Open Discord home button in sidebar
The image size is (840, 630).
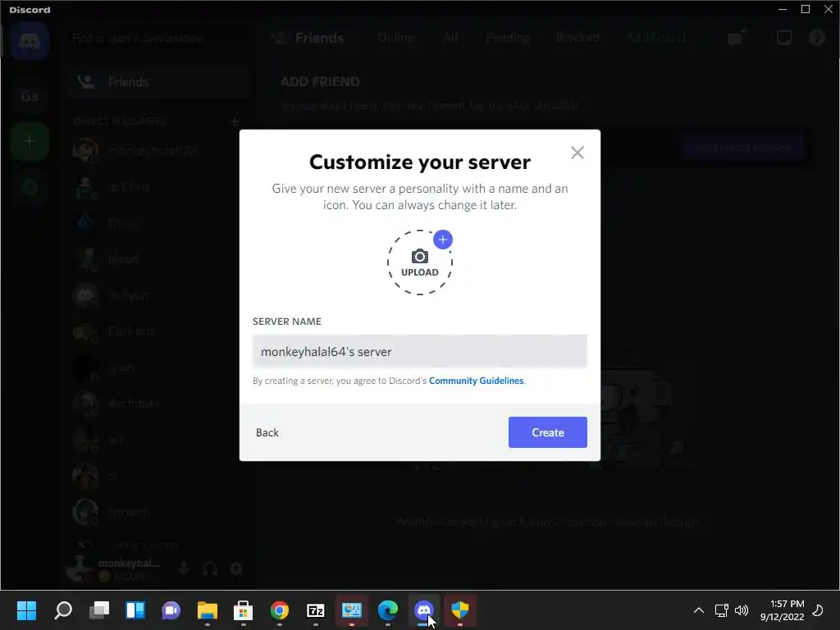30,41
